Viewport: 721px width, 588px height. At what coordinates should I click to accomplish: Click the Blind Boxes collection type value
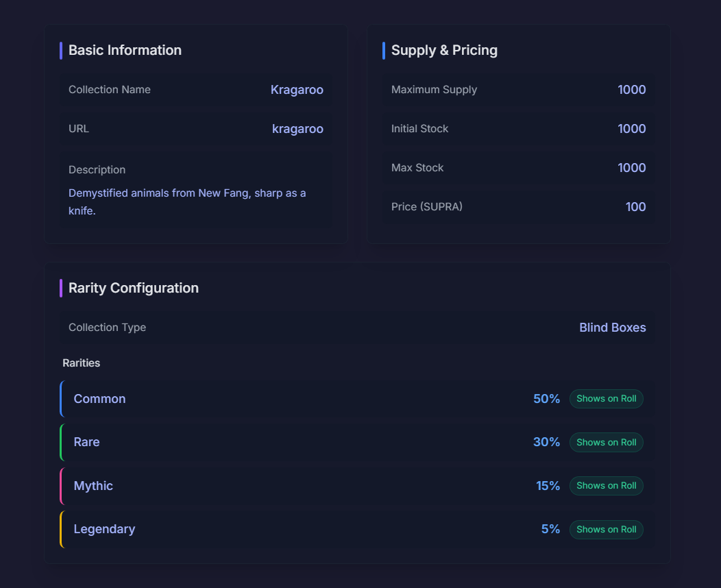click(x=612, y=328)
